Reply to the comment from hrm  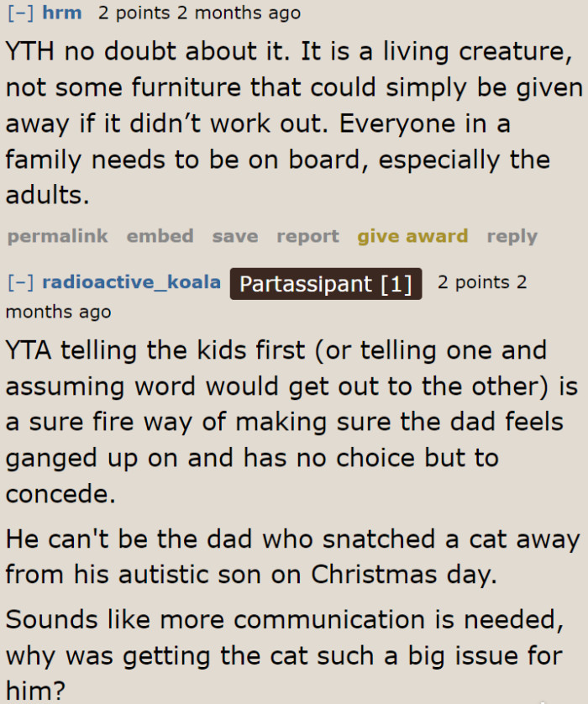click(x=512, y=236)
